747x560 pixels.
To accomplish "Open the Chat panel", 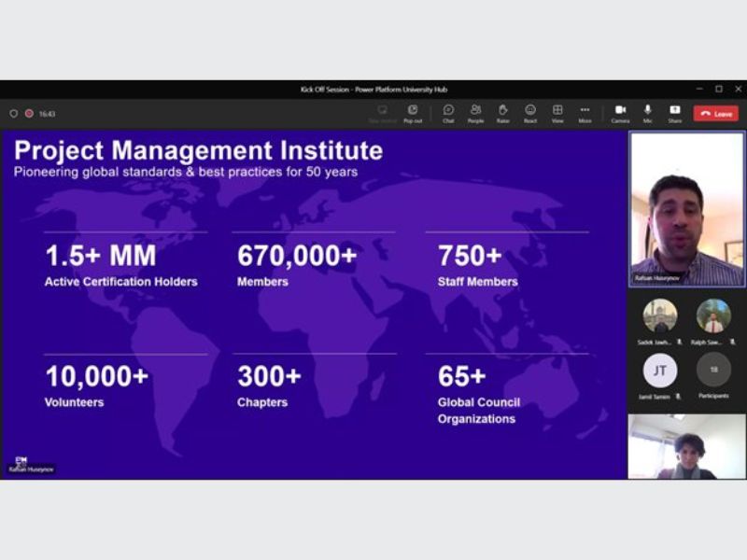I will point(448,114).
